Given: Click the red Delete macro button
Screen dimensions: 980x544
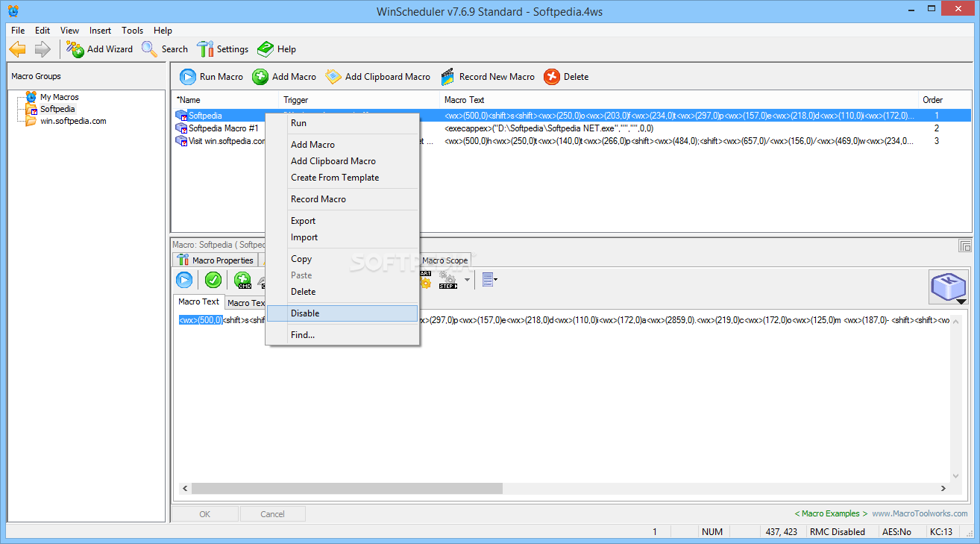Looking at the screenshot, I should point(566,77).
